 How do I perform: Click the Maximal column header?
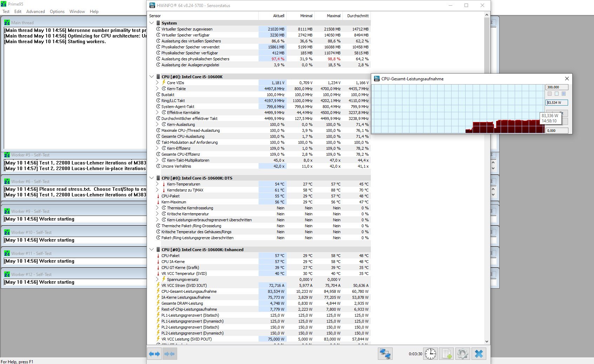(328, 16)
